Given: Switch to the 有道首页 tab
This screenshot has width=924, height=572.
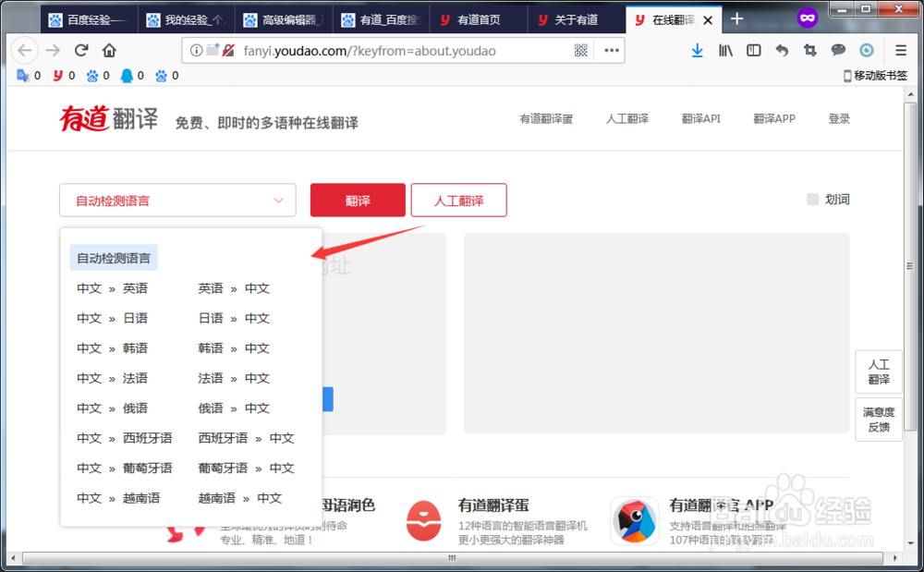Looking at the screenshot, I should point(479,20).
